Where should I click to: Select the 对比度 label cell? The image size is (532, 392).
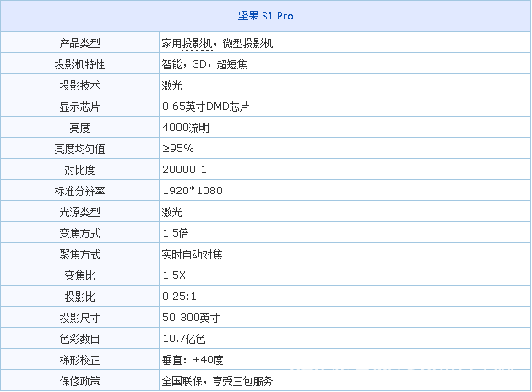[x=79, y=169]
